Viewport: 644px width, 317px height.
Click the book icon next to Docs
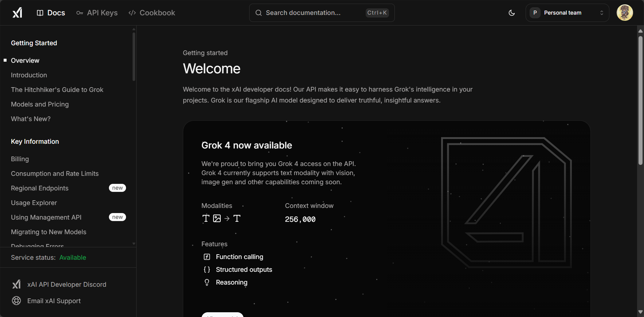coord(40,13)
